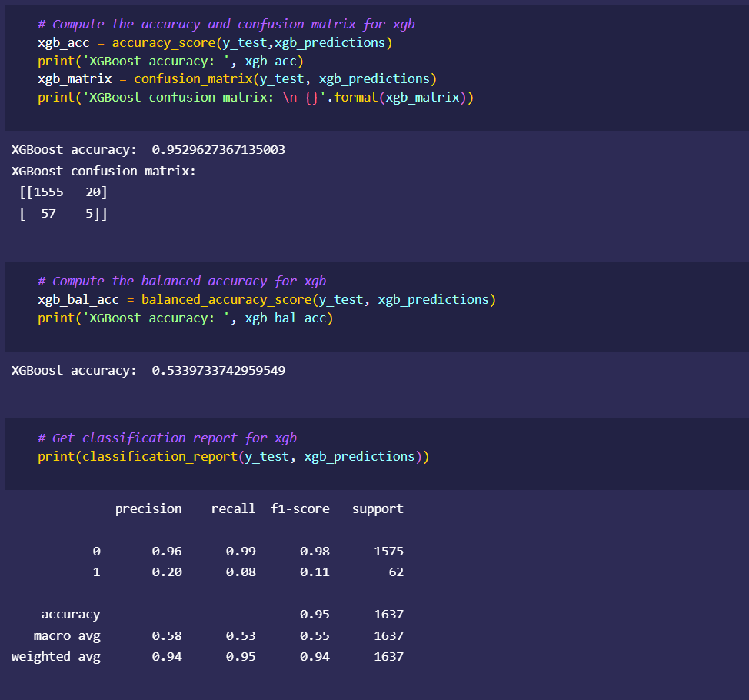Screen dimensions: 749x700
Task: Click the comment '# Compute the accuracy and confusion matrix for xgb'
Action: 226,25
